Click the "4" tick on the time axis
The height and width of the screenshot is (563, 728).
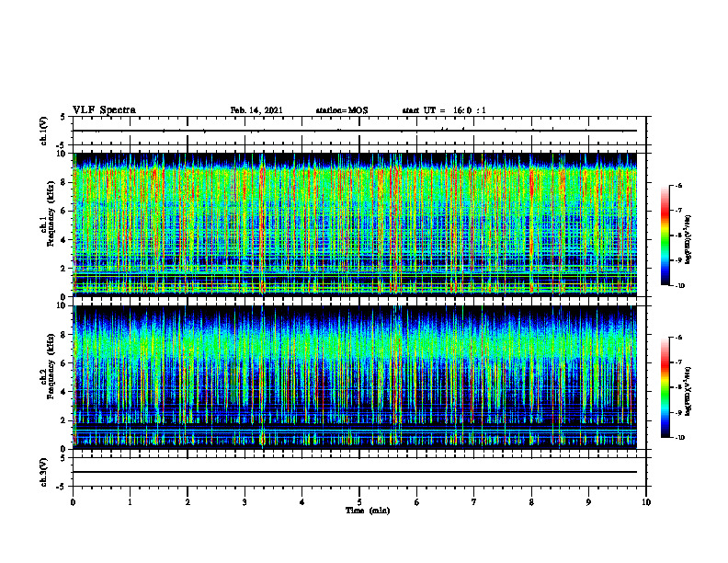302,502
